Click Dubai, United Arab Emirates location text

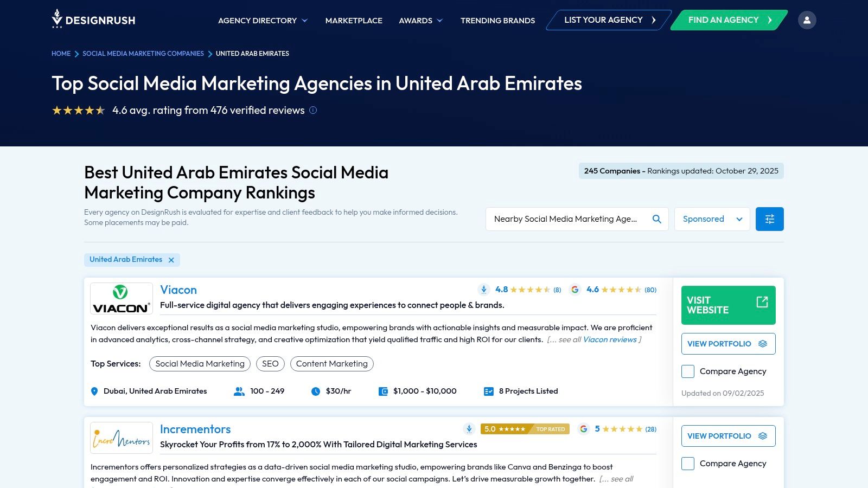155,391
